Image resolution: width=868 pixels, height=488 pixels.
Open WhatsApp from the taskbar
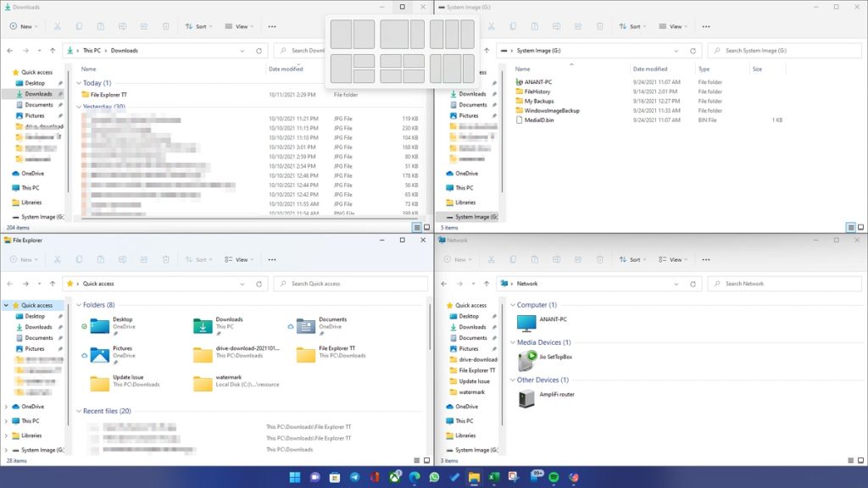pos(433,477)
